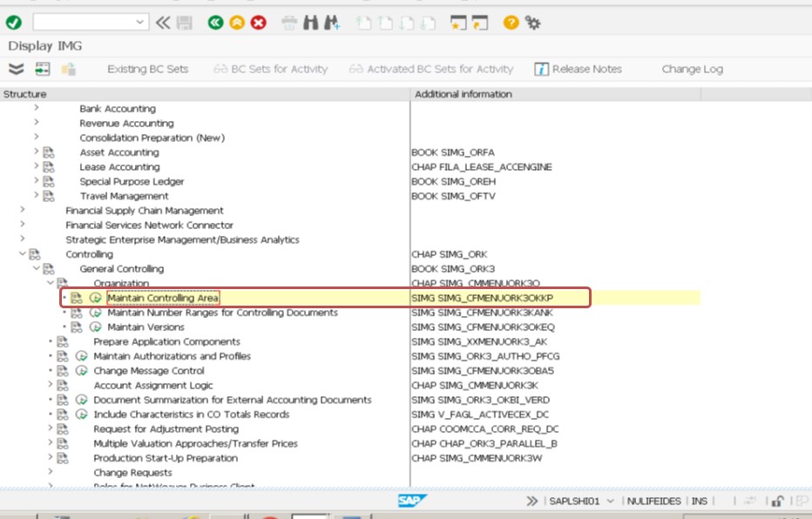Screen dimensions: 812x519
Task: Select Consolidation Preparation (New) tree item
Action: [x=152, y=138]
